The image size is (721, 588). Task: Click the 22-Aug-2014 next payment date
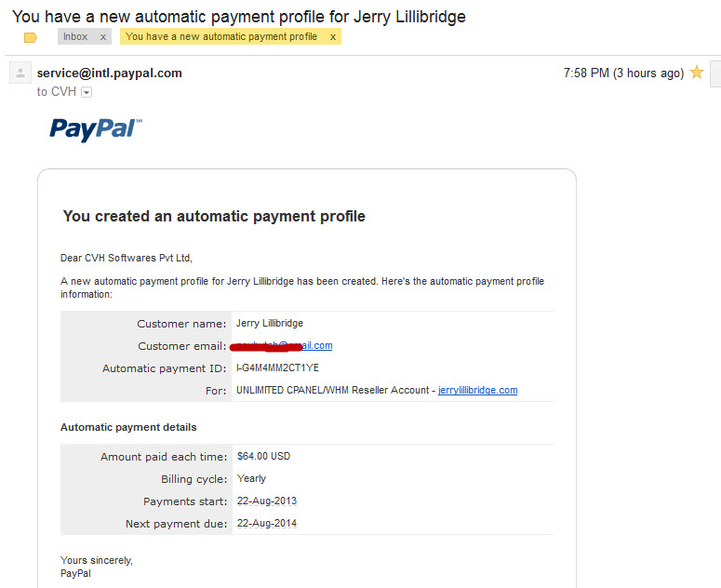(x=267, y=523)
